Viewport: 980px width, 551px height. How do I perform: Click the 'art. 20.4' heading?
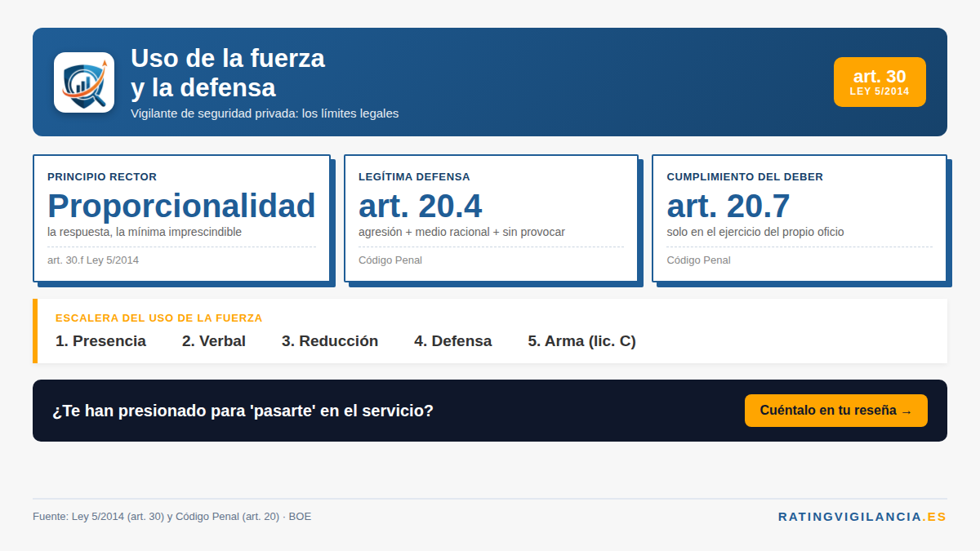tap(421, 206)
